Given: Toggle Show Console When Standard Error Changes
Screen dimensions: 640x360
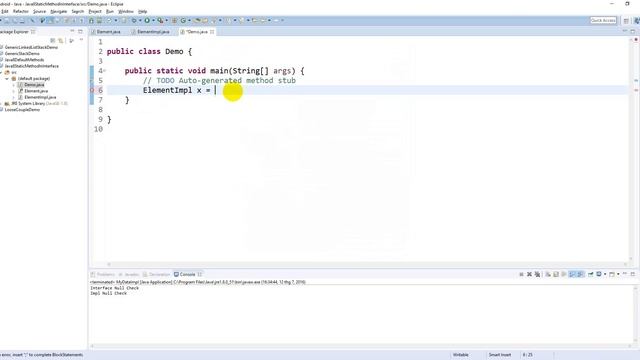Looking at the screenshot, I should click(x=580, y=274).
